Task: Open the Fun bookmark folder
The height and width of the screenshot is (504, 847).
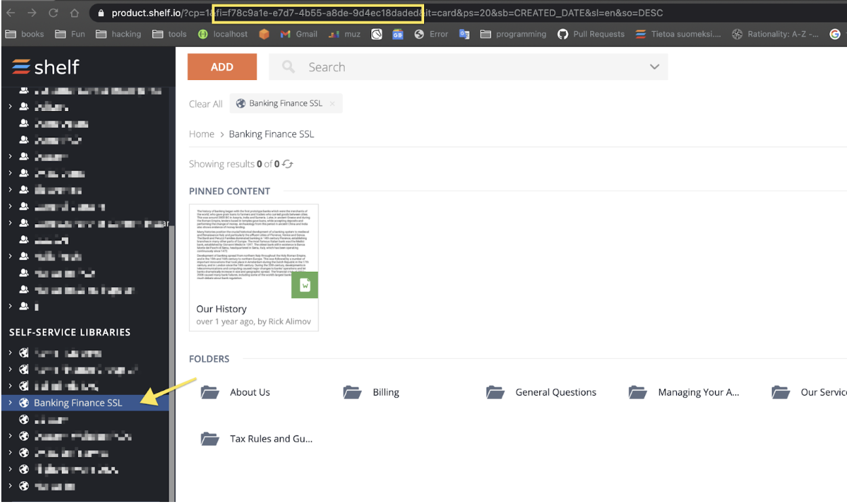Action: (x=70, y=34)
